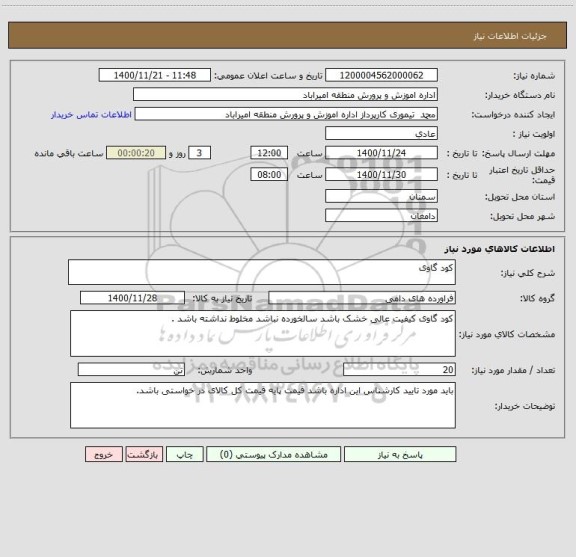Click the نام دستگاه خریدار label
The width and height of the screenshot is (576, 557).
pos(520,95)
